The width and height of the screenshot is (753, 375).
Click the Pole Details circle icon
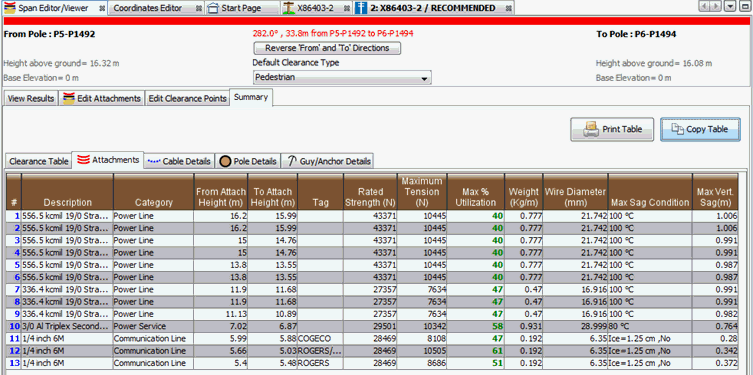pyautogui.click(x=225, y=161)
